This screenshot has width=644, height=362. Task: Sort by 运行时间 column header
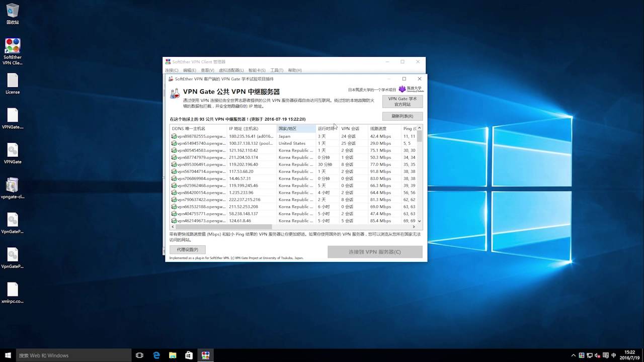[328, 129]
